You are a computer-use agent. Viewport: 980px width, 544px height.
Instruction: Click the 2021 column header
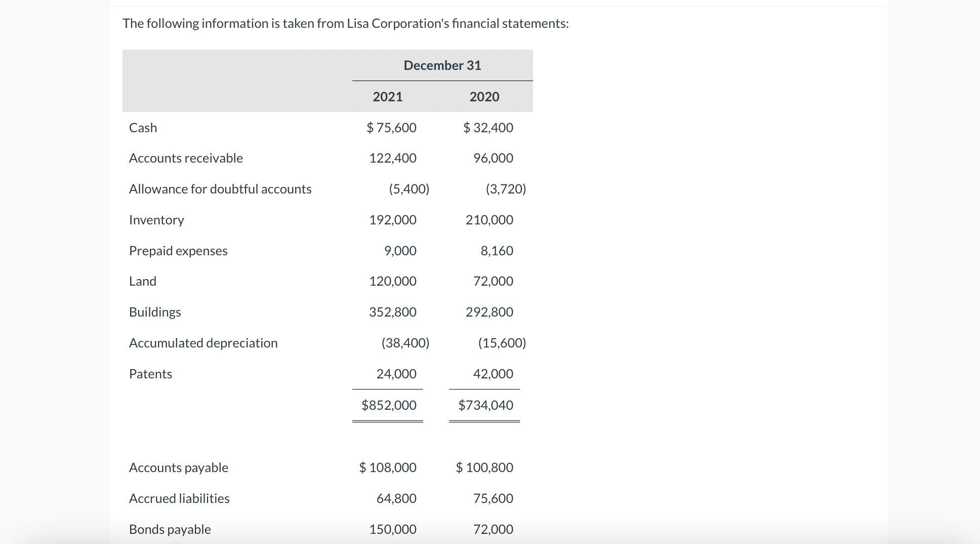pos(388,97)
